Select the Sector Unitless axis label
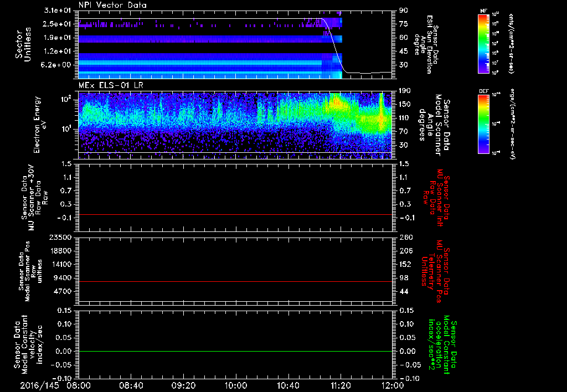 pyautogui.click(x=22, y=44)
